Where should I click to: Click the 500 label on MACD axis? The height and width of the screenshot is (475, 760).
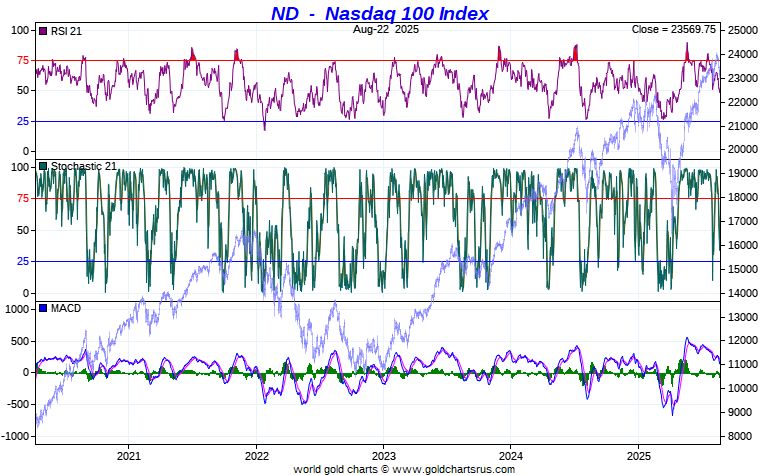[x=20, y=342]
